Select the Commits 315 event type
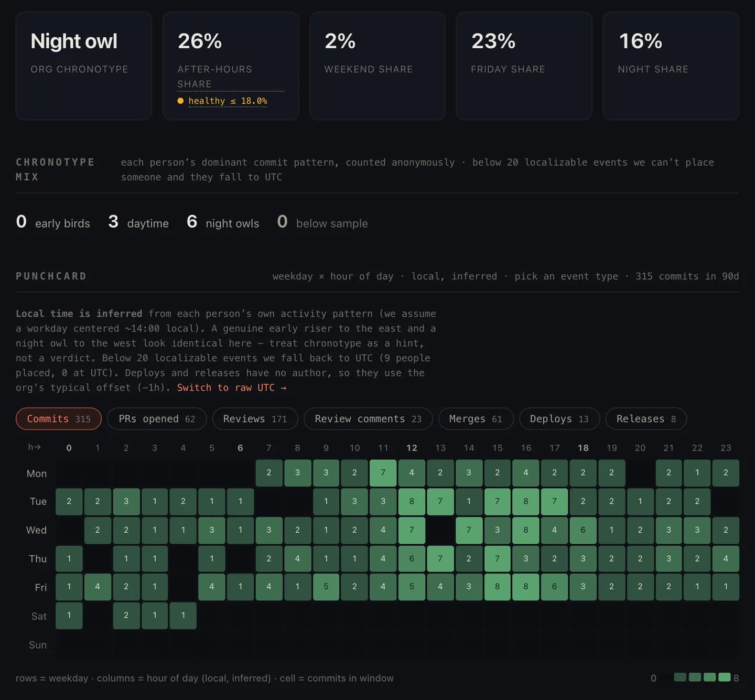Screen dimensions: 755x700 click(59, 418)
